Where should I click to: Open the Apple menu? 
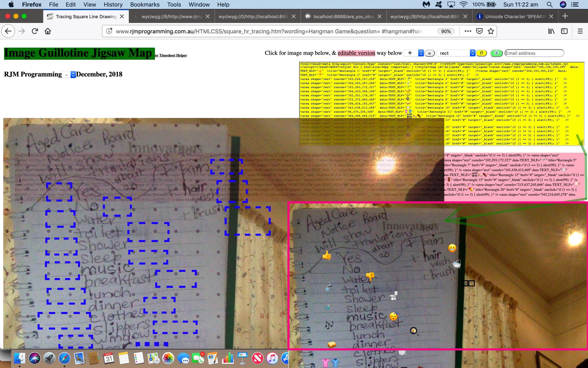coord(11,4)
